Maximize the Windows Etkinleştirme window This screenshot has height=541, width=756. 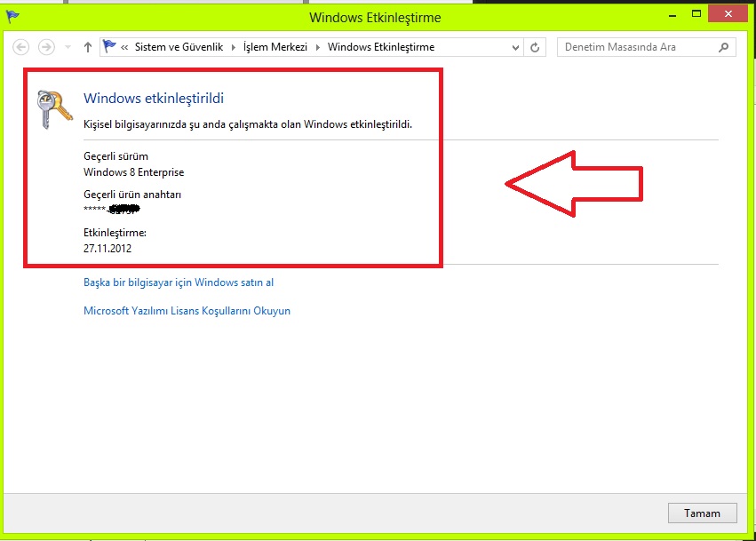point(696,14)
